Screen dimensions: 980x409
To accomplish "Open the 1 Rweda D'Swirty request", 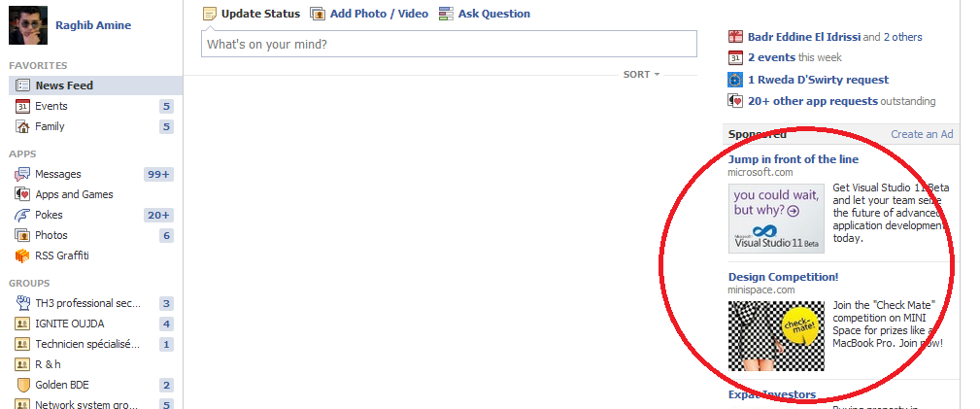I will tap(818, 80).
